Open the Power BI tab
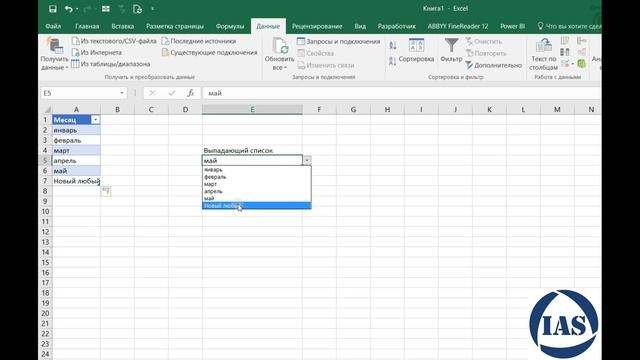Screen dimensions: 640x360 [x=512, y=26]
